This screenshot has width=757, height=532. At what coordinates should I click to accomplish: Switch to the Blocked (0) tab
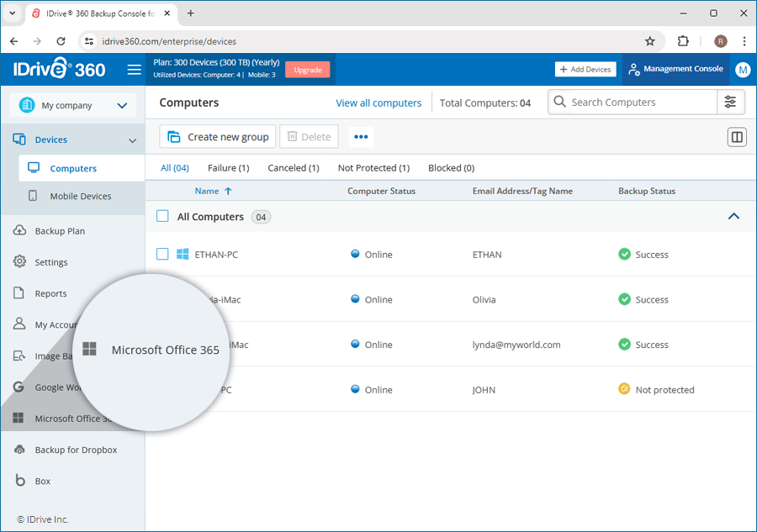[x=452, y=168]
